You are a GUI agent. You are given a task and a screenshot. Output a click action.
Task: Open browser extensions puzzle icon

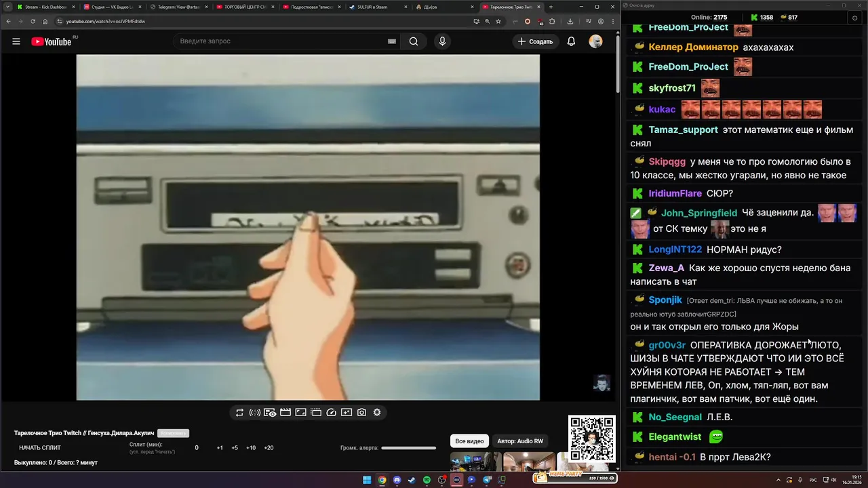click(553, 21)
